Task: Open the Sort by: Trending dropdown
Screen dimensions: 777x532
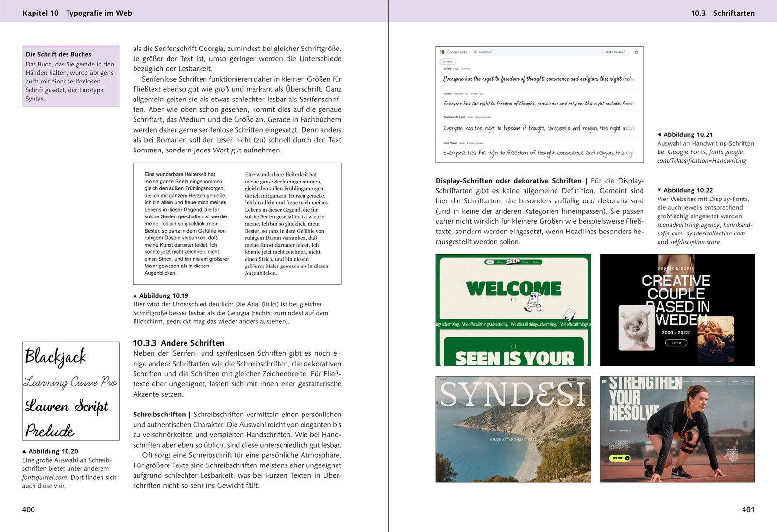Action: tap(615, 52)
